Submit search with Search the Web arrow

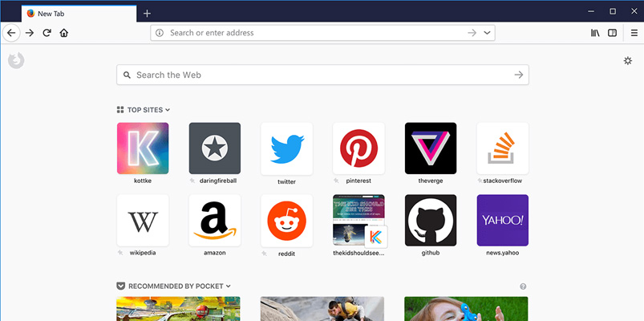pos(519,75)
